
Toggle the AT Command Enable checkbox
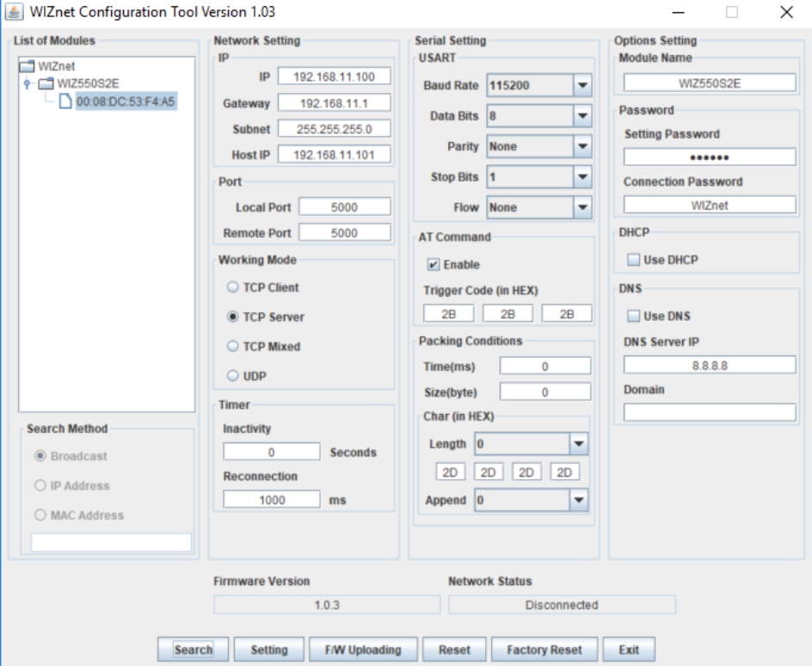[433, 265]
